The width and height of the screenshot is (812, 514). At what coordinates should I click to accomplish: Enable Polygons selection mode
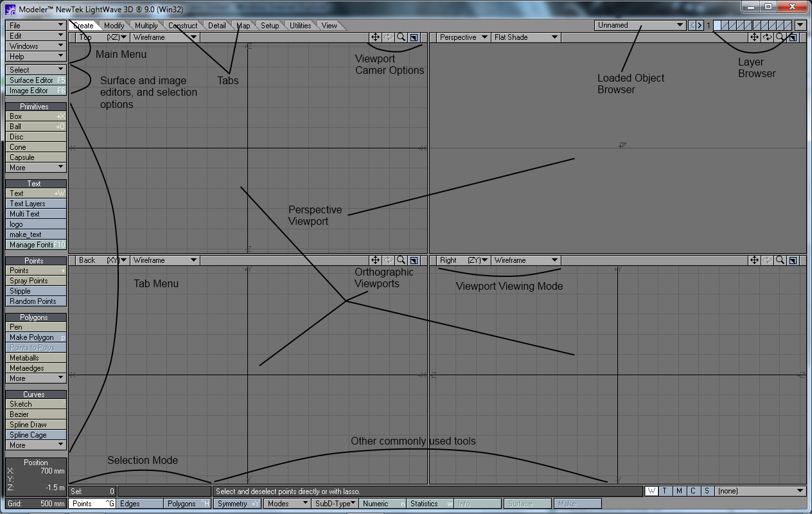pyautogui.click(x=188, y=504)
